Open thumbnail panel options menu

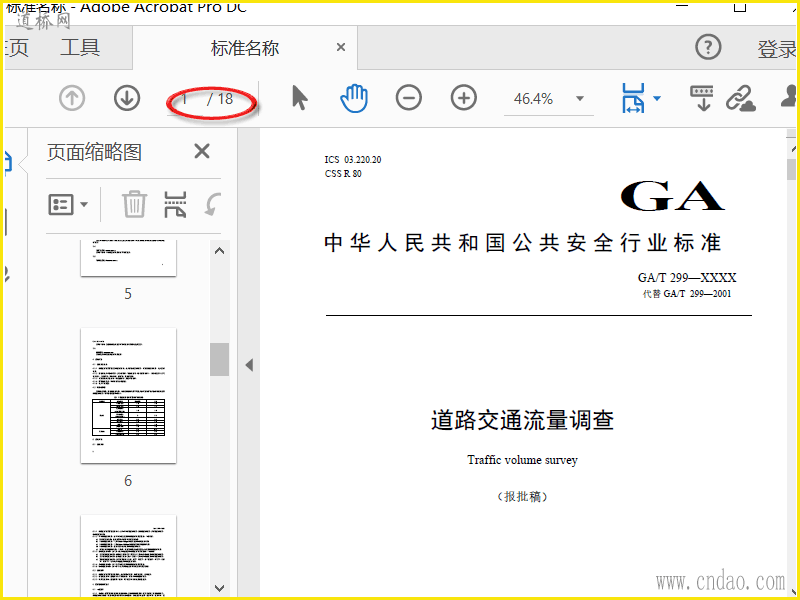[68, 205]
